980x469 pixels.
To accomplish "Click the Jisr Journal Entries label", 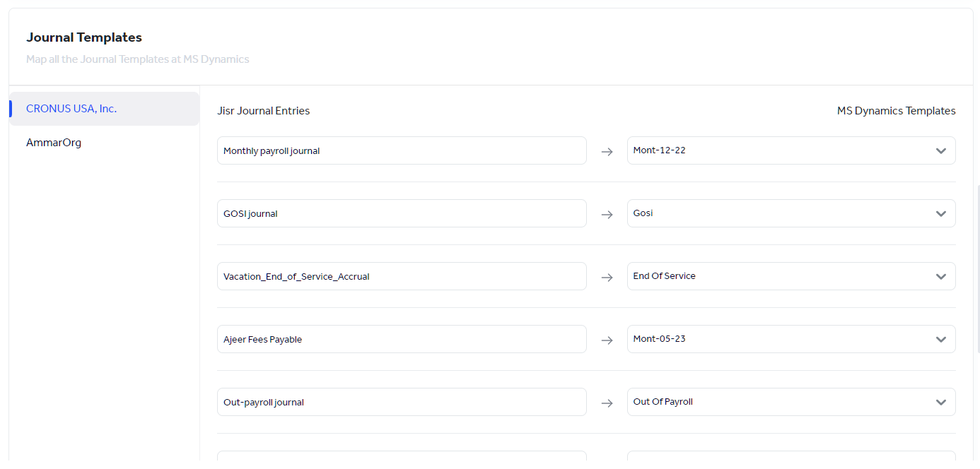I will (264, 110).
